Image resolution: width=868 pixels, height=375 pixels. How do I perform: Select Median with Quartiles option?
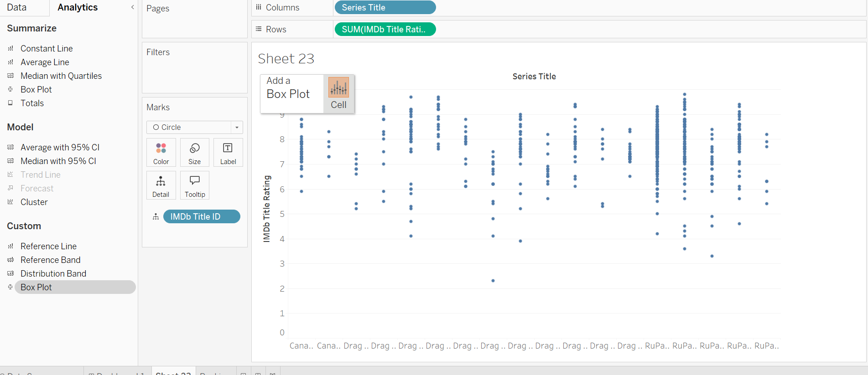tap(61, 76)
